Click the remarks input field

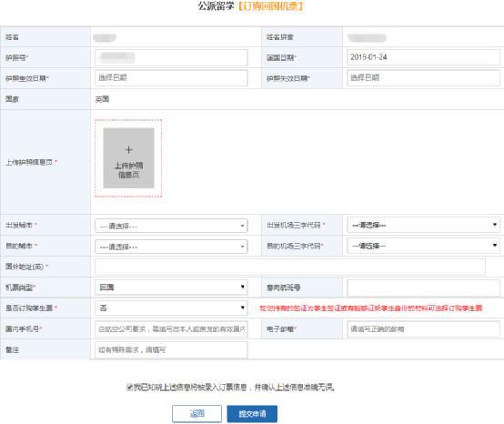coord(171,349)
